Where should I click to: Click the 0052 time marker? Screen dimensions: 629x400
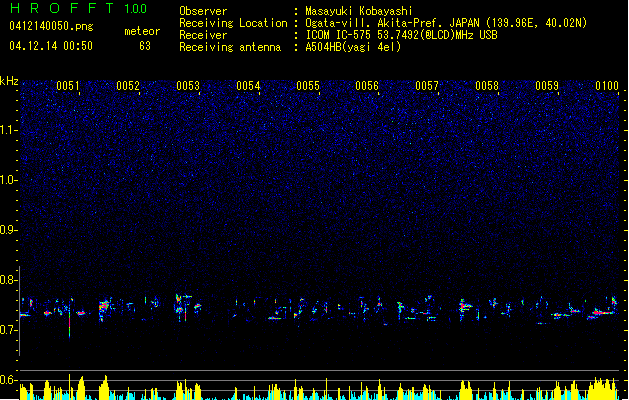coord(128,85)
